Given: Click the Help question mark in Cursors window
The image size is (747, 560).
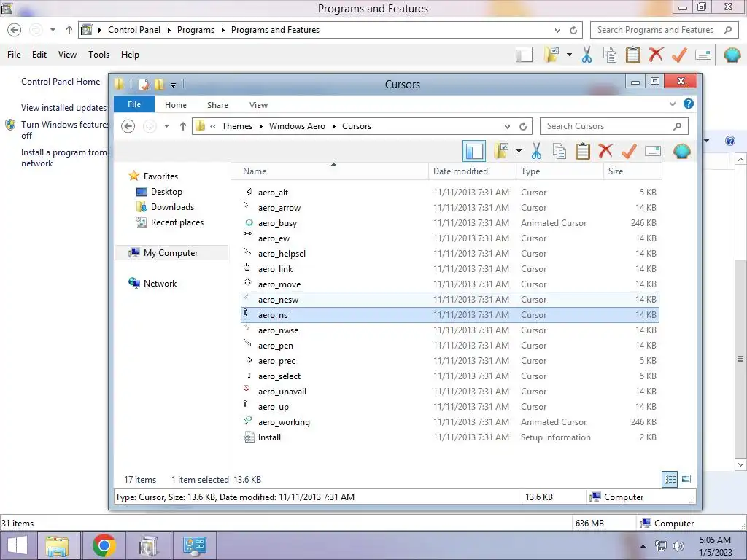Looking at the screenshot, I should click(x=689, y=104).
